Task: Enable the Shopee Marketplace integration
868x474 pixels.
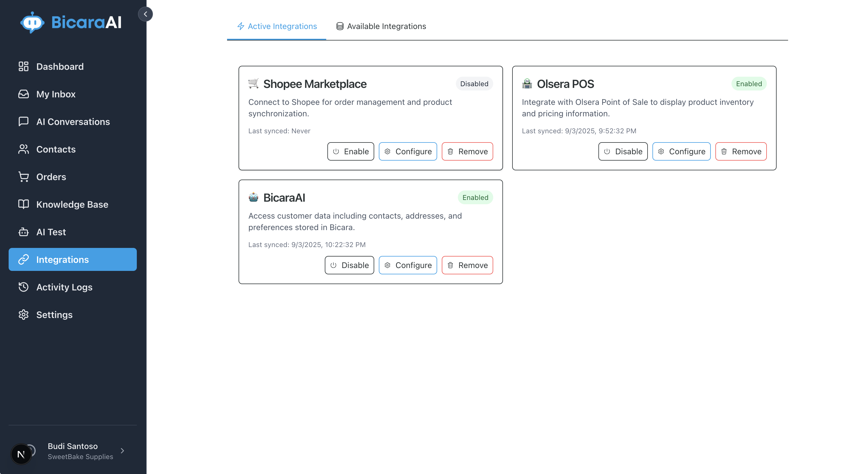Action: pyautogui.click(x=350, y=151)
